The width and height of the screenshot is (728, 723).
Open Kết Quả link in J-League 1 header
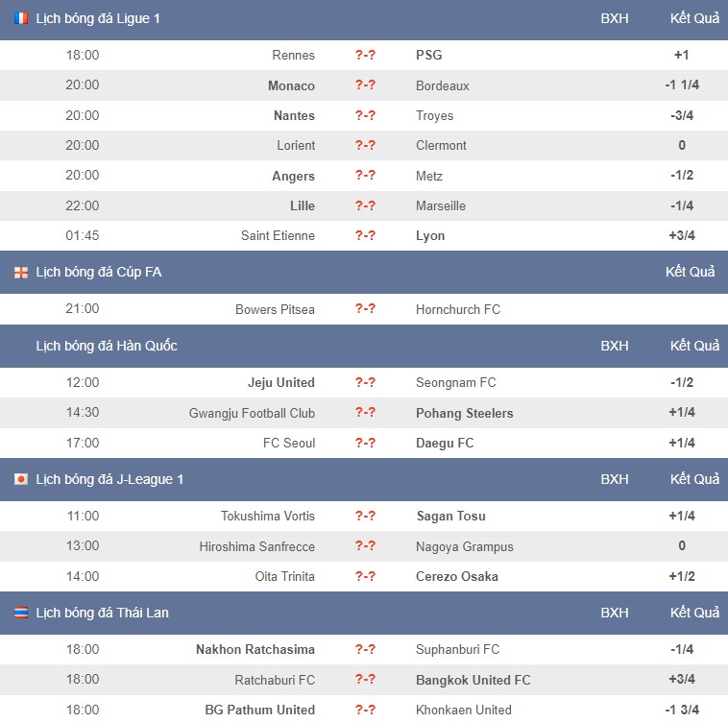click(694, 479)
